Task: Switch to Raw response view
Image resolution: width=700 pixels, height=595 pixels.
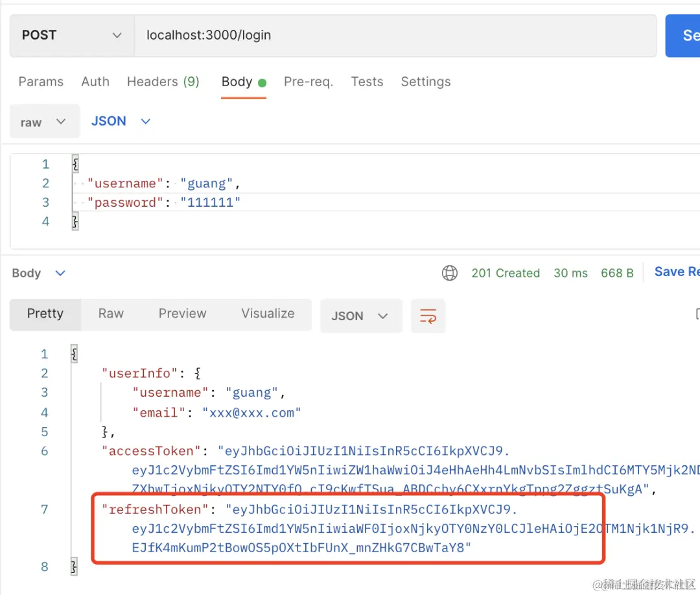Action: pyautogui.click(x=111, y=313)
